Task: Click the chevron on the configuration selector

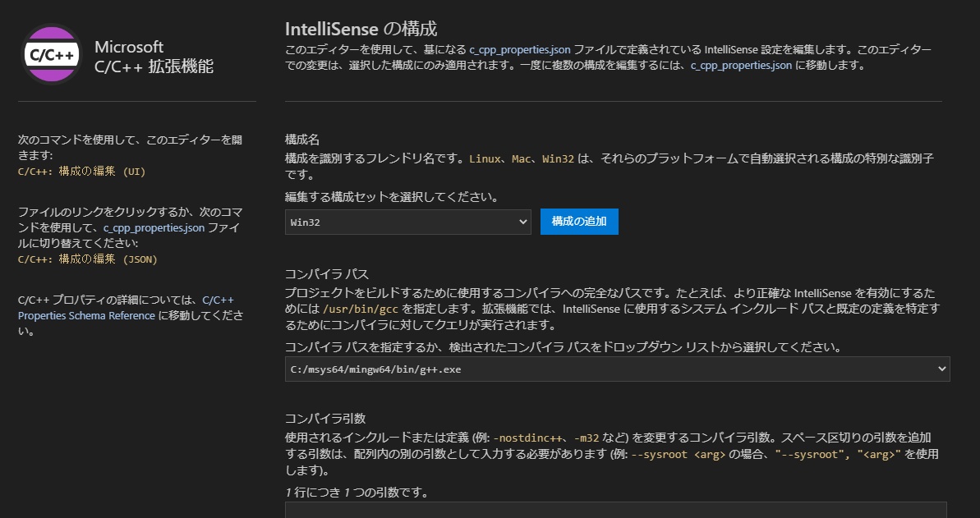Action: (x=523, y=221)
